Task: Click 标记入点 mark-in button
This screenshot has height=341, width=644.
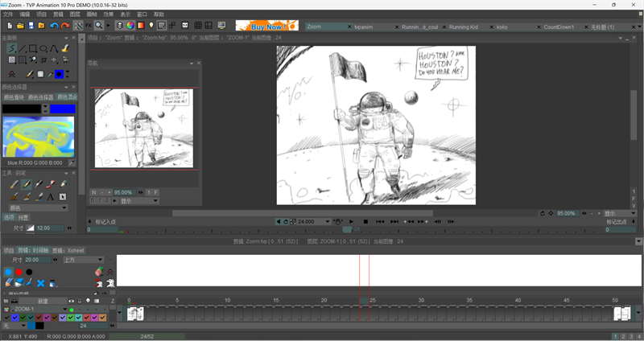Action: point(105,222)
